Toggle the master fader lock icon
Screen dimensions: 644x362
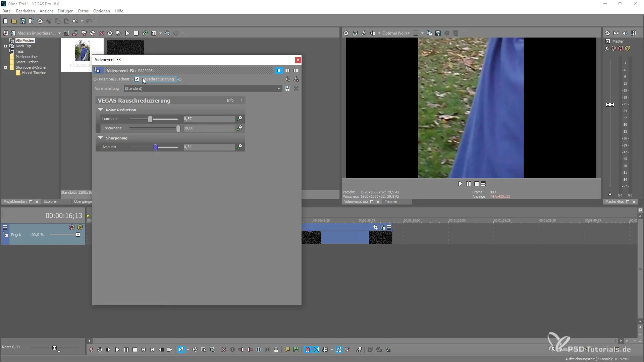tap(610, 194)
